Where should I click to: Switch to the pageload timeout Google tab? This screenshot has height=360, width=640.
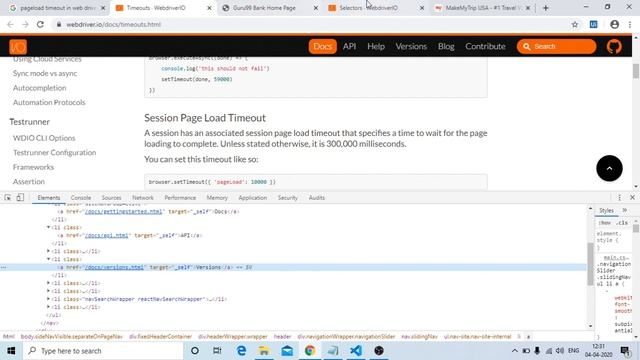pos(58,8)
